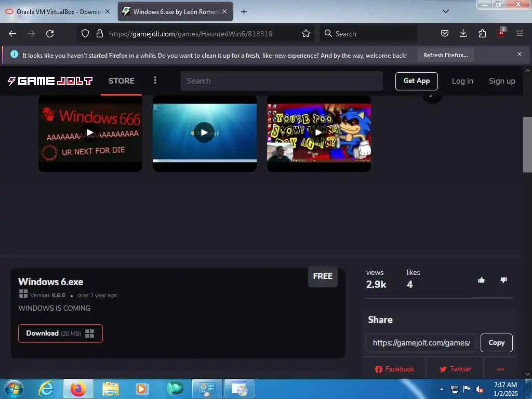Open the Firefox hamburger menu
The height and width of the screenshot is (399, 532).
pyautogui.click(x=520, y=33)
